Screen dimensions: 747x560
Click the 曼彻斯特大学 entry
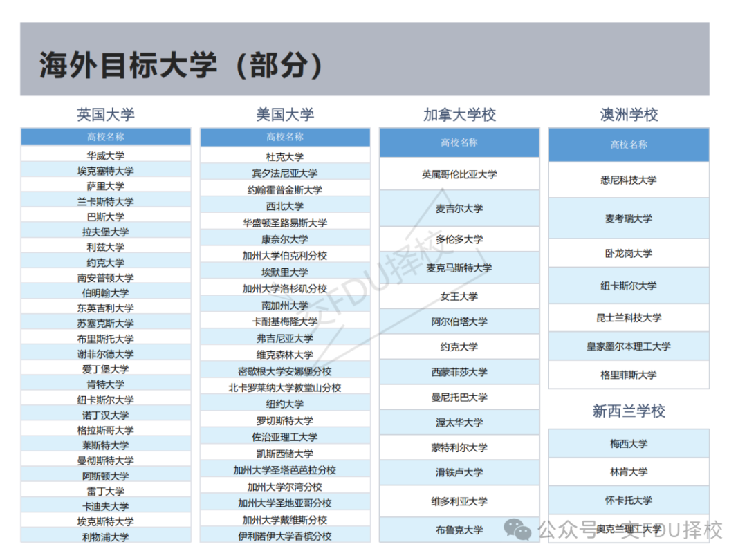point(106,460)
